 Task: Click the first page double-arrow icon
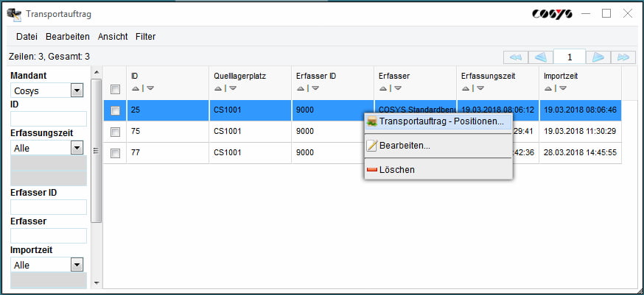point(516,57)
